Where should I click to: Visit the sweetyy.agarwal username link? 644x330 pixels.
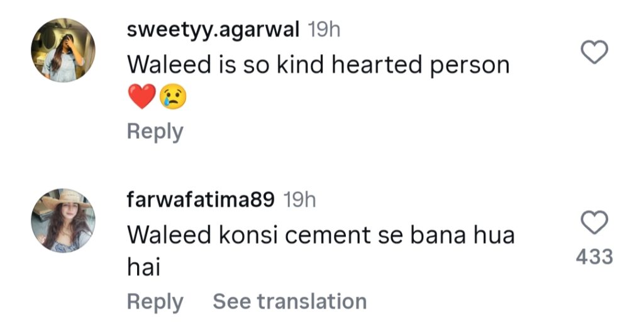tap(213, 30)
